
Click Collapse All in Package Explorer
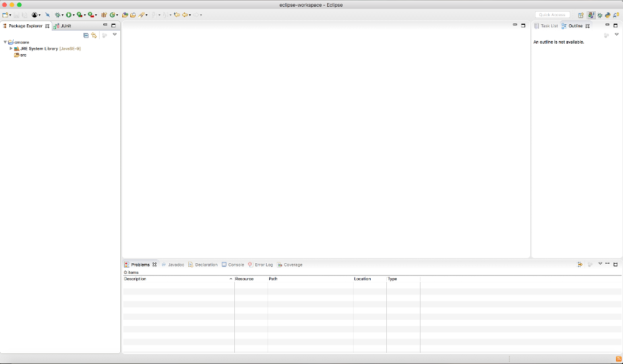(x=86, y=35)
